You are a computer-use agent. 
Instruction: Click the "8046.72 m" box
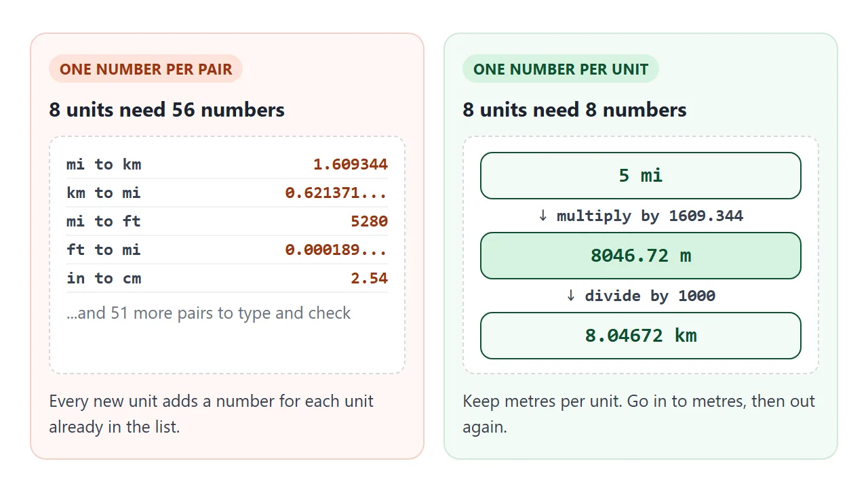tap(641, 256)
